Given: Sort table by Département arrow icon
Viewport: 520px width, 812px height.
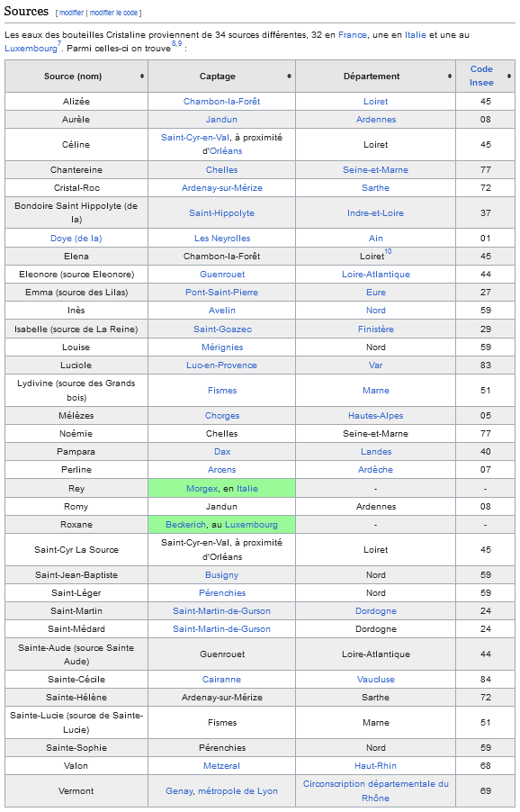Looking at the screenshot, I should pyautogui.click(x=450, y=77).
